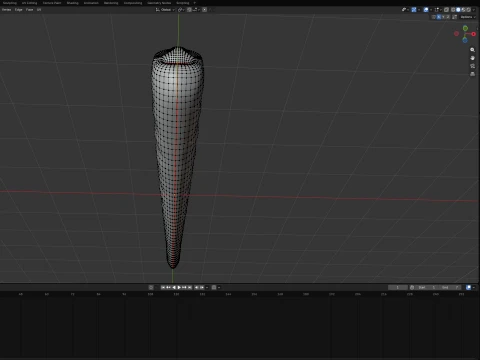This screenshot has height=360, width=480.
Task: Open the pivot point dropdown
Action: (181, 10)
